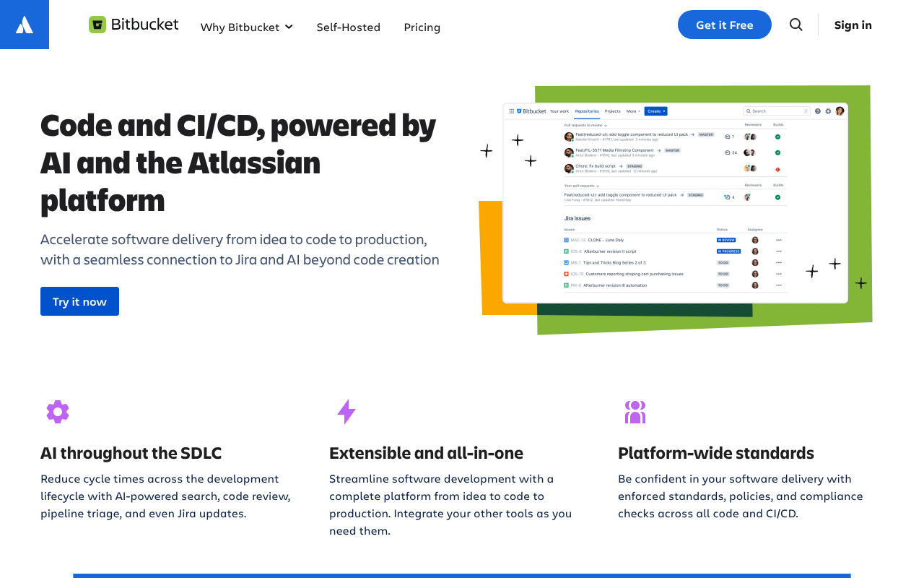Click the Get it Free button
Image resolution: width=924 pixels, height=578 pixels.
pos(724,24)
